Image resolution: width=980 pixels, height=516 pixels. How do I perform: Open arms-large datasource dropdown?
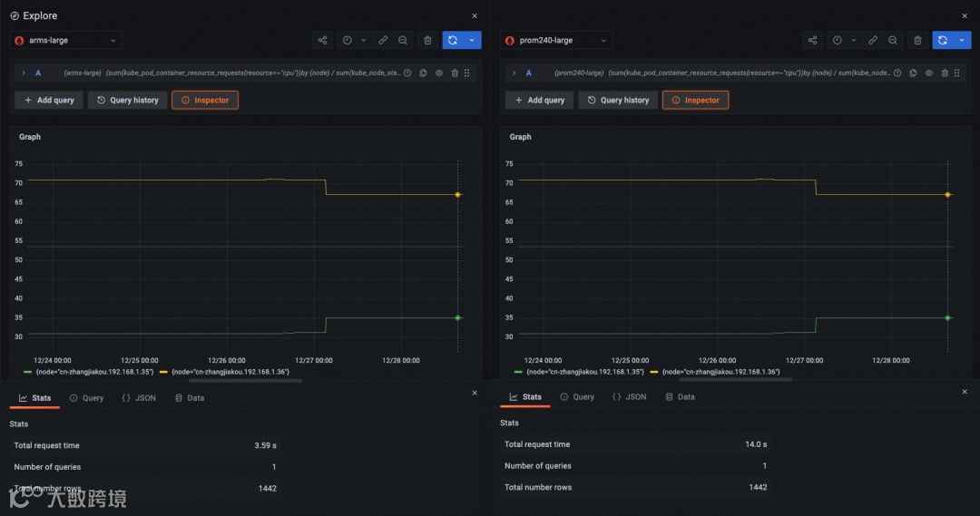point(66,40)
